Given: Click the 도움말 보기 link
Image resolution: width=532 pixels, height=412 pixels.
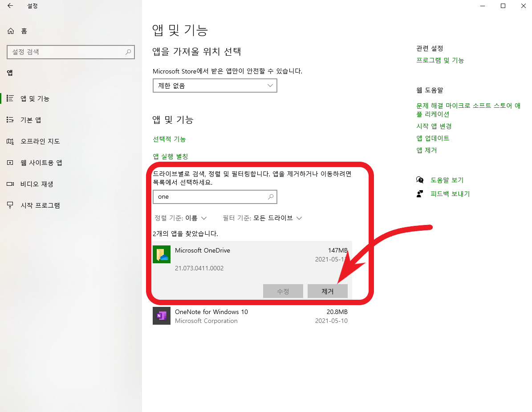Looking at the screenshot, I should tap(447, 180).
